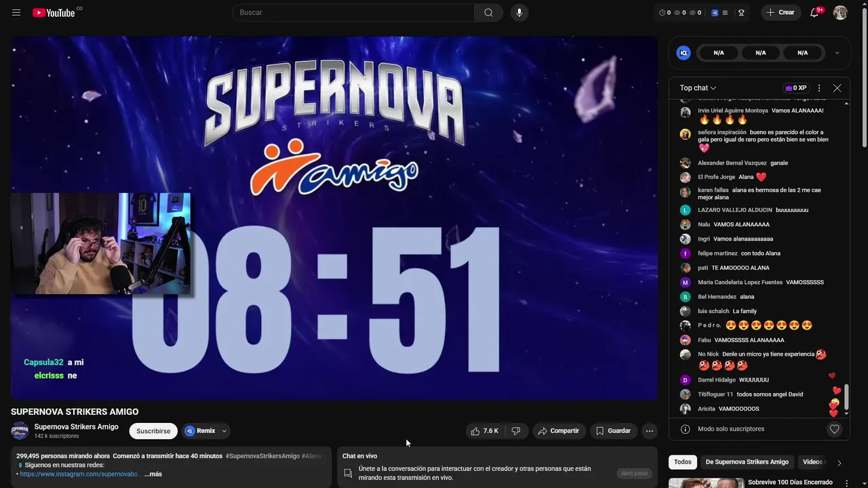Open the Instagram link in description
The image size is (868, 488).
point(79,474)
